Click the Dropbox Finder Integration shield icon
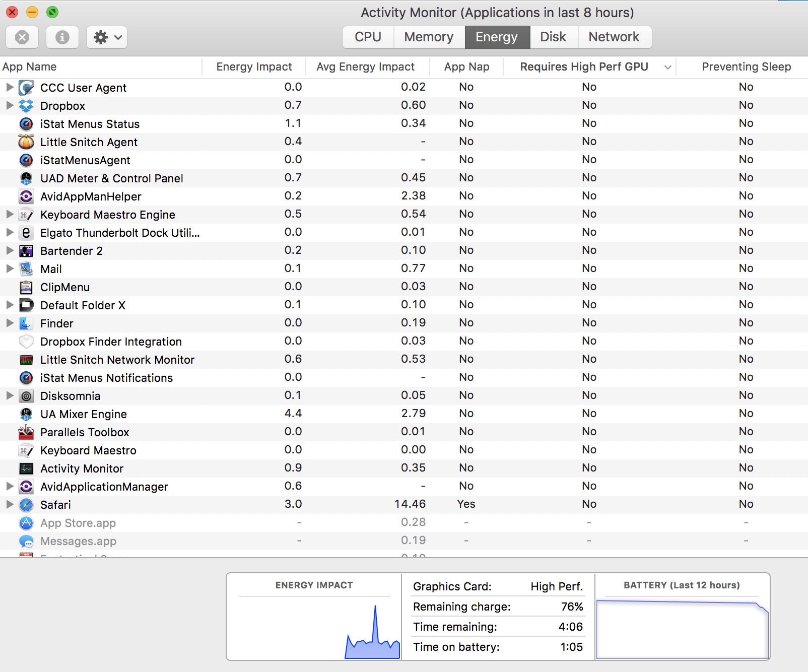The height and width of the screenshot is (672, 808). point(26,342)
